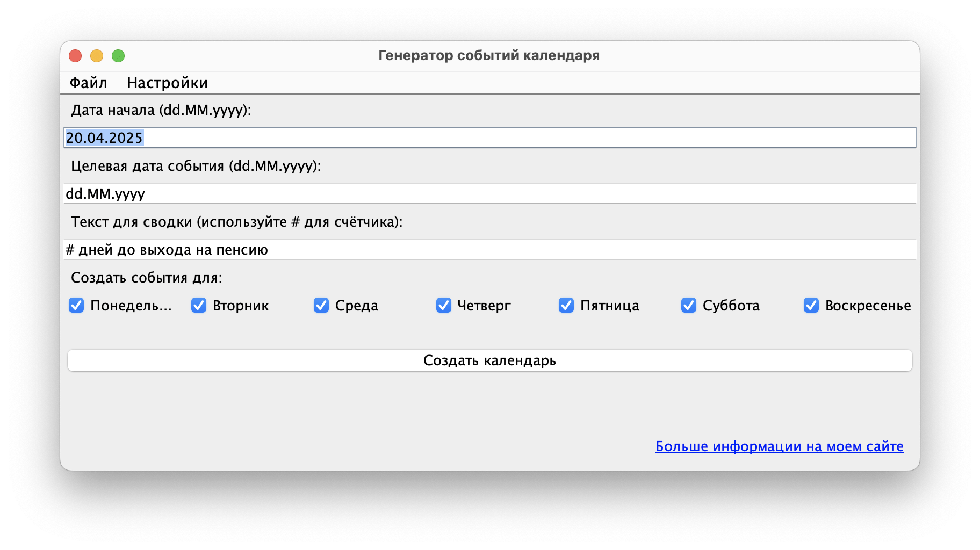
Task: Click the Генератор событий календаря title
Action: [489, 55]
